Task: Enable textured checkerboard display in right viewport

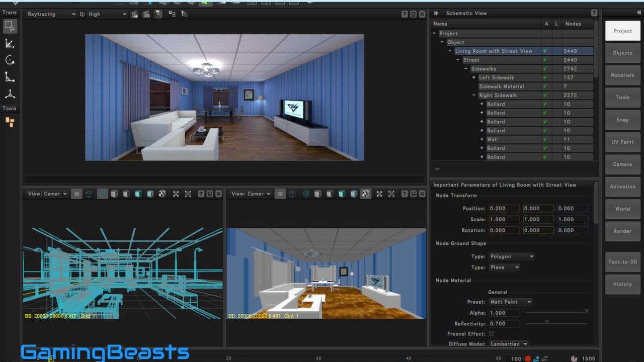Action: (x=366, y=194)
